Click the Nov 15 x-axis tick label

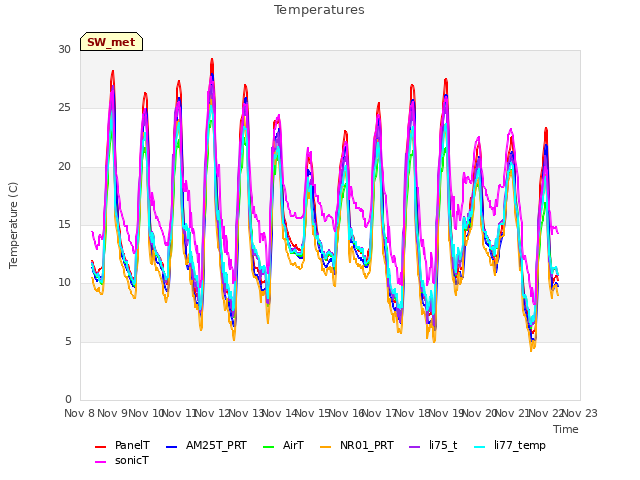tap(313, 413)
